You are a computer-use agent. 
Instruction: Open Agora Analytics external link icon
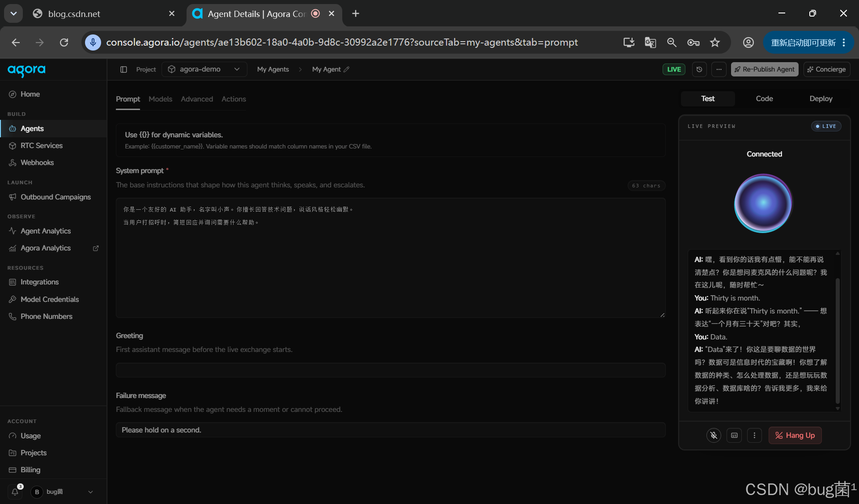tap(96, 248)
